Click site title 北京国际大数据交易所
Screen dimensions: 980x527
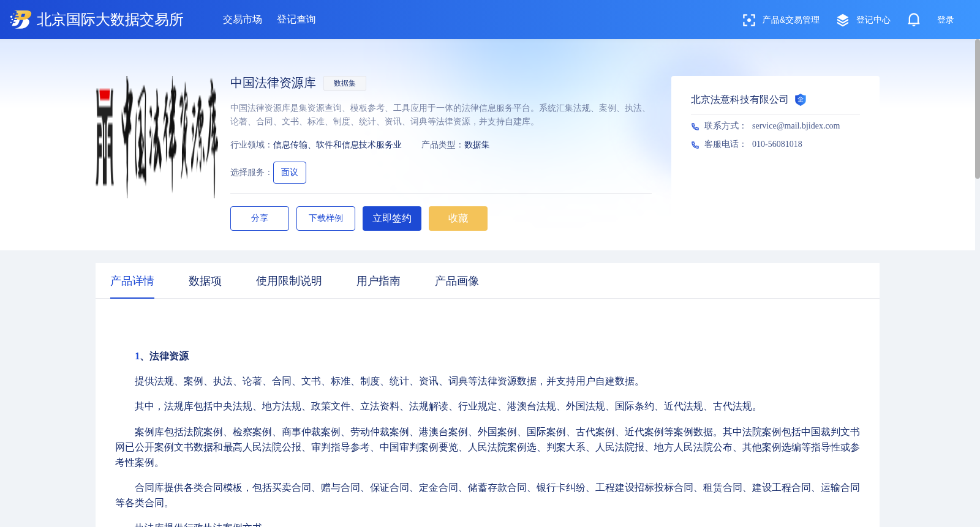(110, 20)
